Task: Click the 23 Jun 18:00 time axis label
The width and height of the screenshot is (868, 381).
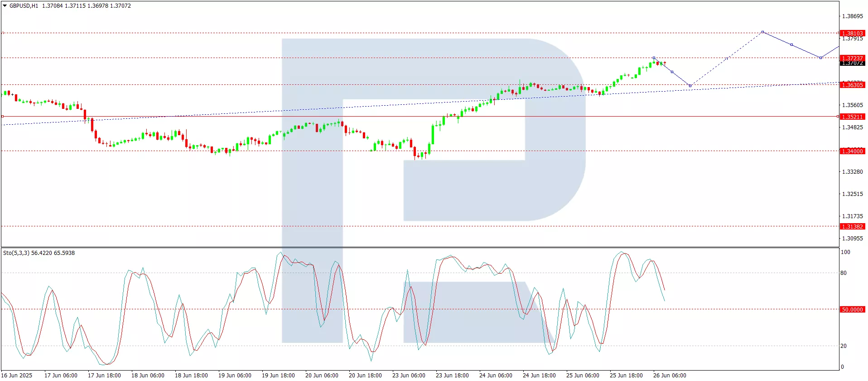Action: (x=452, y=375)
